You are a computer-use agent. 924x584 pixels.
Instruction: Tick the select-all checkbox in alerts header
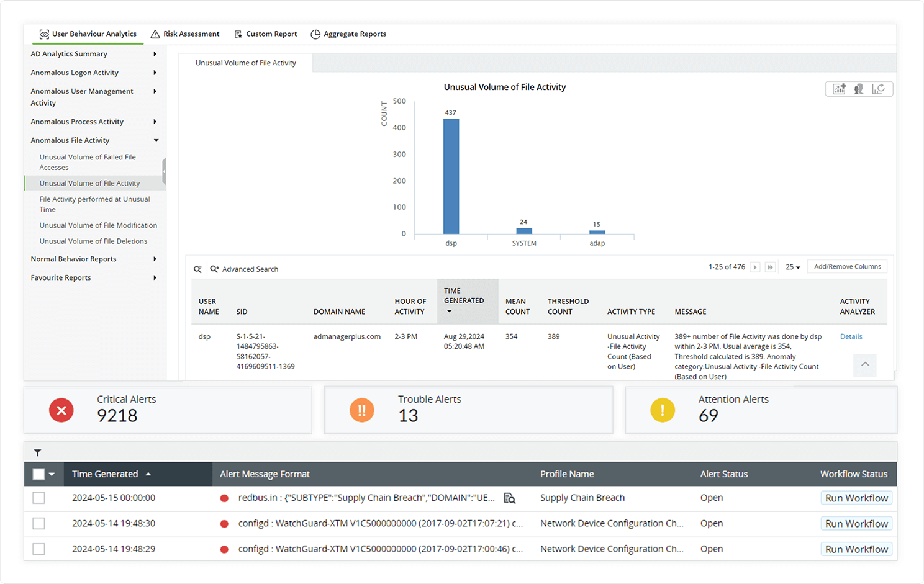(38, 474)
